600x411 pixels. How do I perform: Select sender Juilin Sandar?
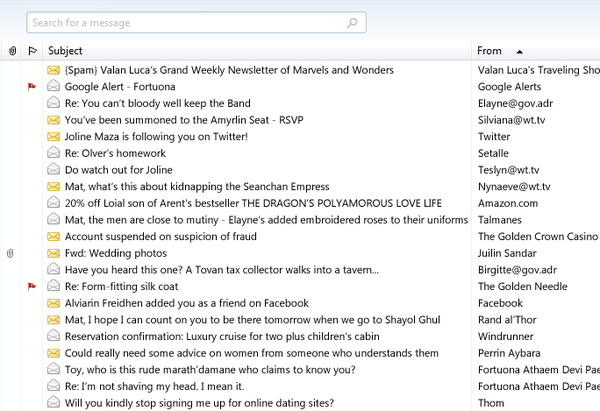click(507, 253)
